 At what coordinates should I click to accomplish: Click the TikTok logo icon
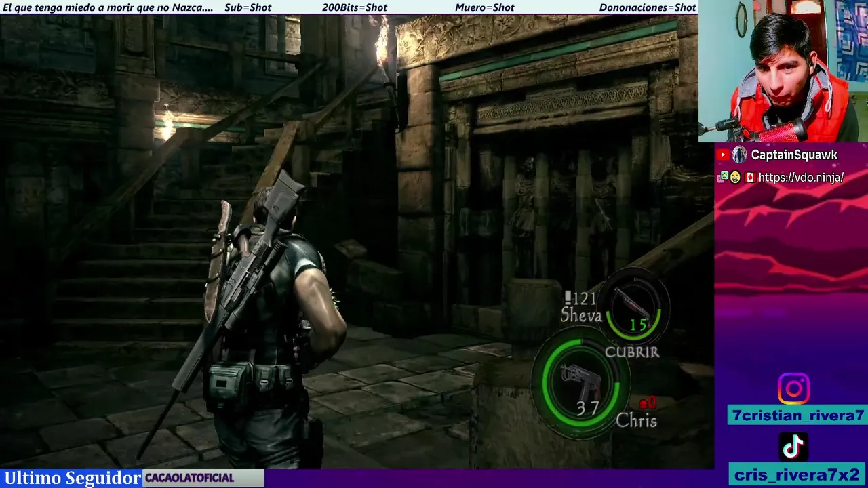793,447
